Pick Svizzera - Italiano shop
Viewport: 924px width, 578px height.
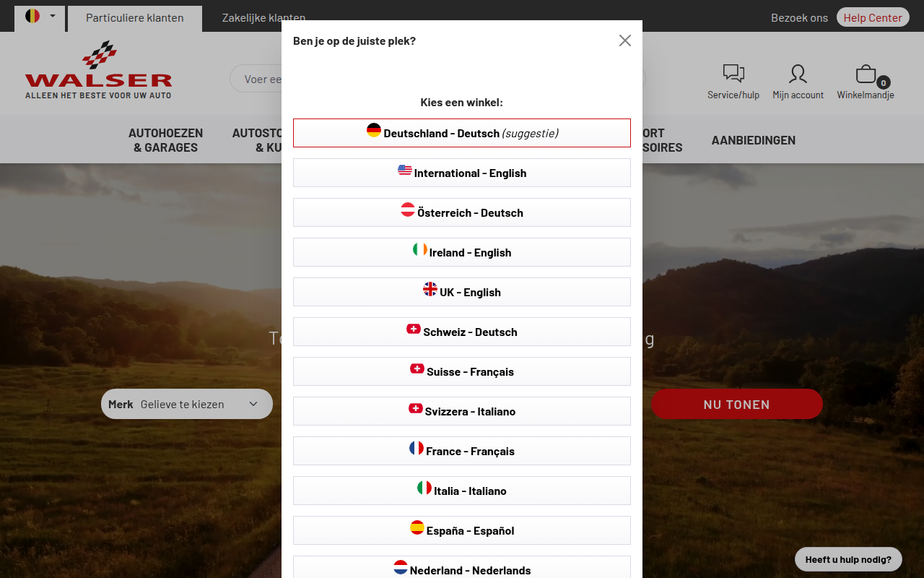coord(462,411)
